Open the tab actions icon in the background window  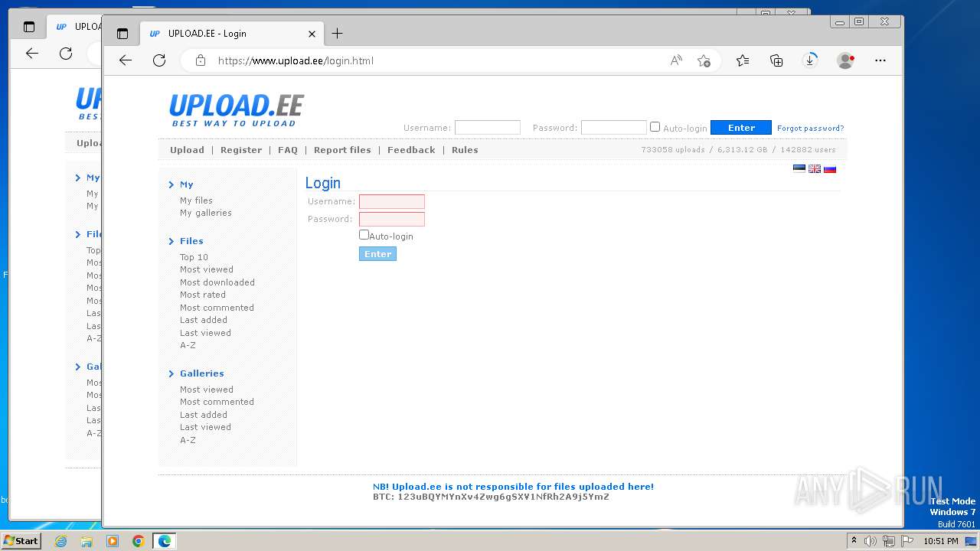pos(29,27)
